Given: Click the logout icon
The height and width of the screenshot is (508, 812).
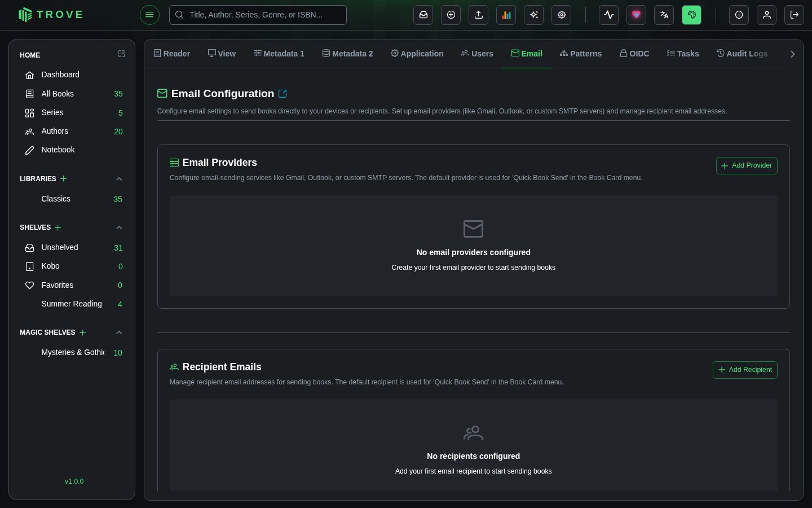Looking at the screenshot, I should [795, 15].
